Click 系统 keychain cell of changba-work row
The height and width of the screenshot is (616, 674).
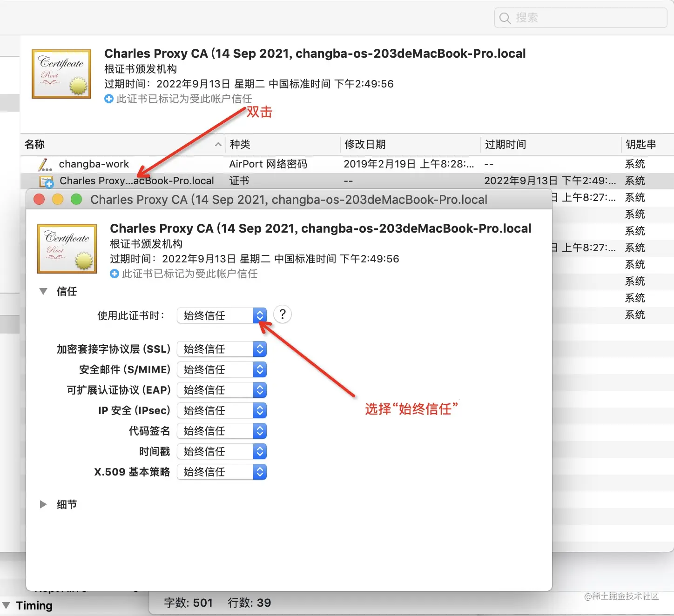[635, 164]
